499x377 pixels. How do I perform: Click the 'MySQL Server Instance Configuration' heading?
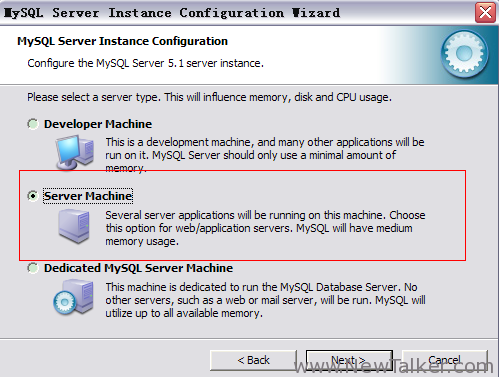point(122,41)
